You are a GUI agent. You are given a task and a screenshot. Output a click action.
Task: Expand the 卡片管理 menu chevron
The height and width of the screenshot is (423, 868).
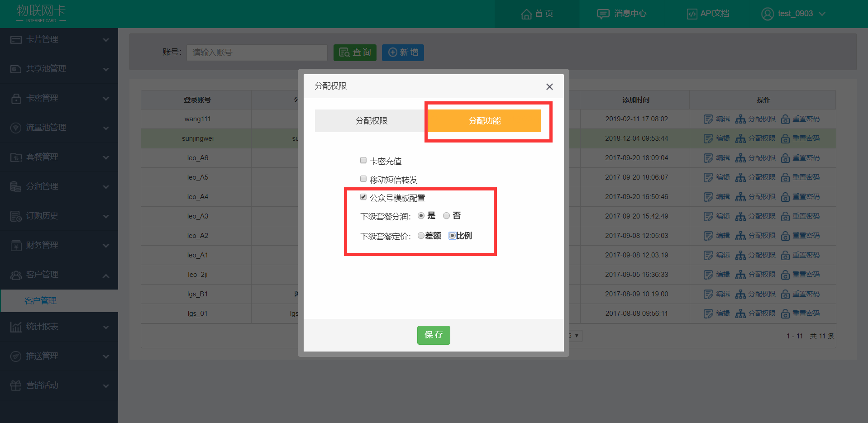click(x=106, y=40)
